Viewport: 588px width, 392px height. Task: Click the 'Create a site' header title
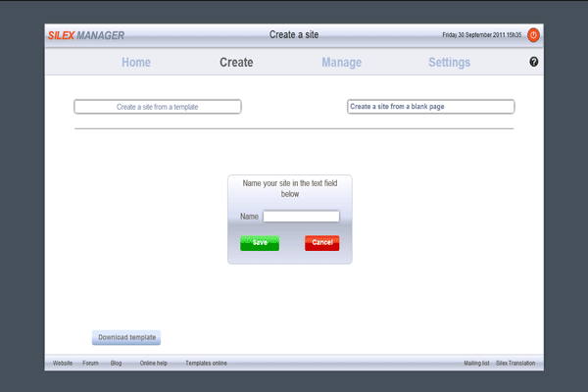click(x=294, y=34)
